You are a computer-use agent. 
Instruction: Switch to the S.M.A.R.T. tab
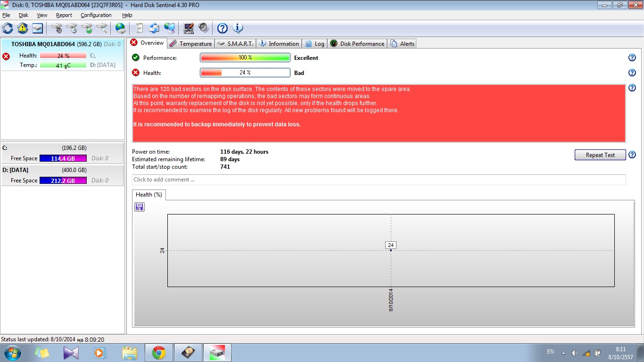click(235, 44)
